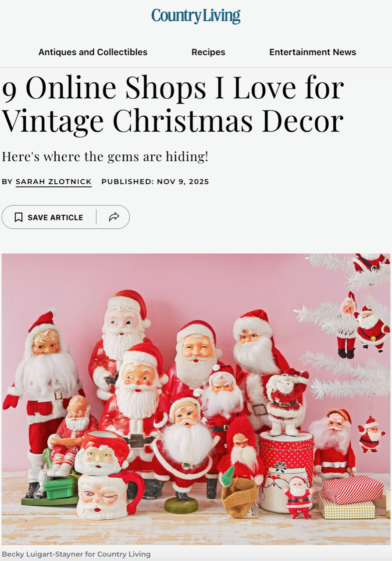
Task: Open author Sarah Zlotnick's page
Action: click(53, 182)
